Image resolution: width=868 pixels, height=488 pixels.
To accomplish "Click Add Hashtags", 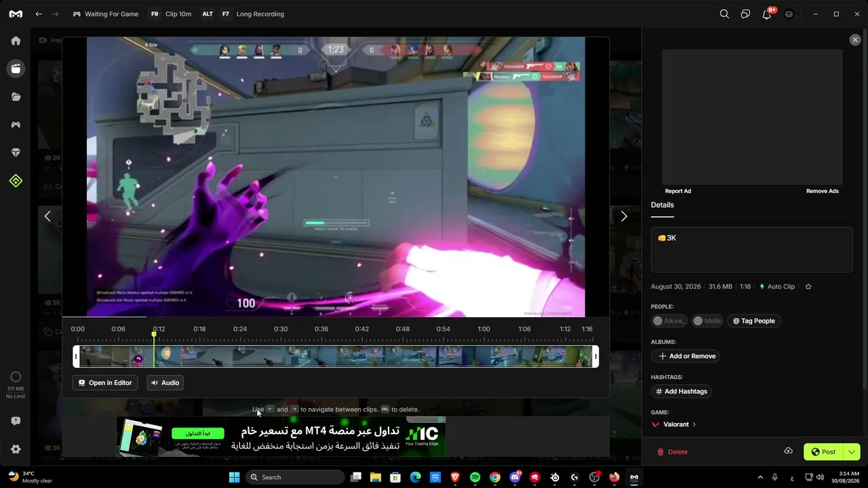I will (x=682, y=391).
